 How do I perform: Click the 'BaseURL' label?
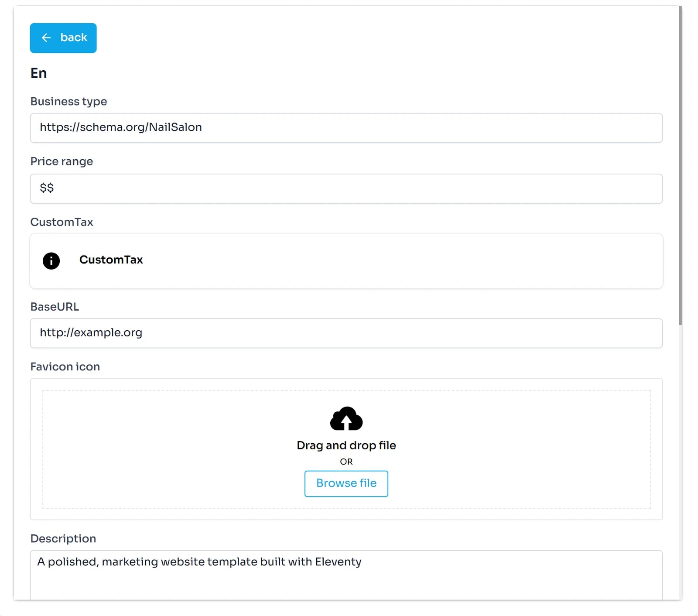tap(55, 307)
